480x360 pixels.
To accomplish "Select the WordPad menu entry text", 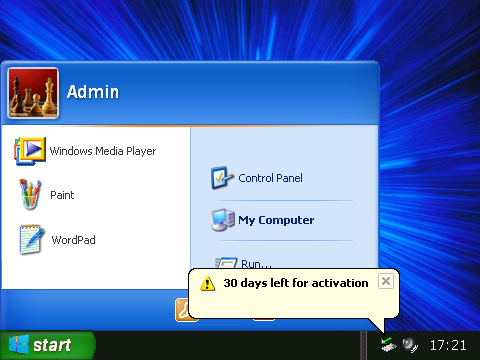I will click(73, 240).
